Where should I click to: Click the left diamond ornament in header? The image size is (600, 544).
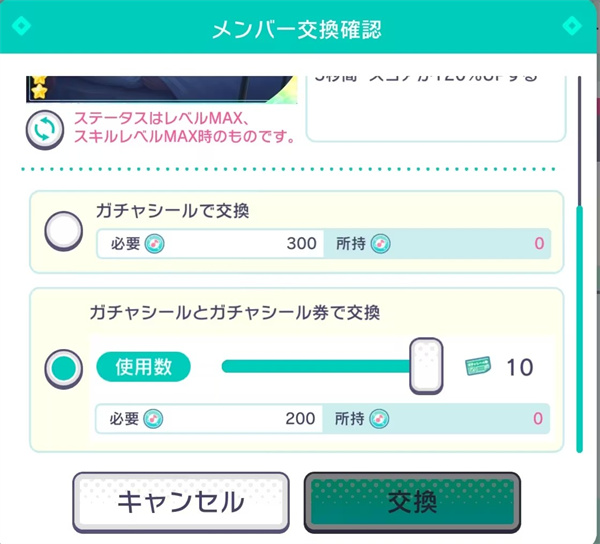click(22, 26)
